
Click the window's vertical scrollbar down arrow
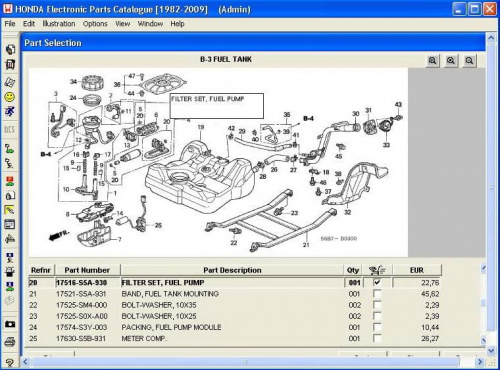click(x=491, y=351)
